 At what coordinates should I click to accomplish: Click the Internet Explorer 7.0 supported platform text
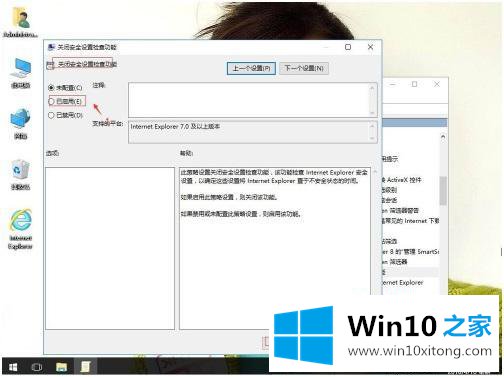[x=175, y=127]
